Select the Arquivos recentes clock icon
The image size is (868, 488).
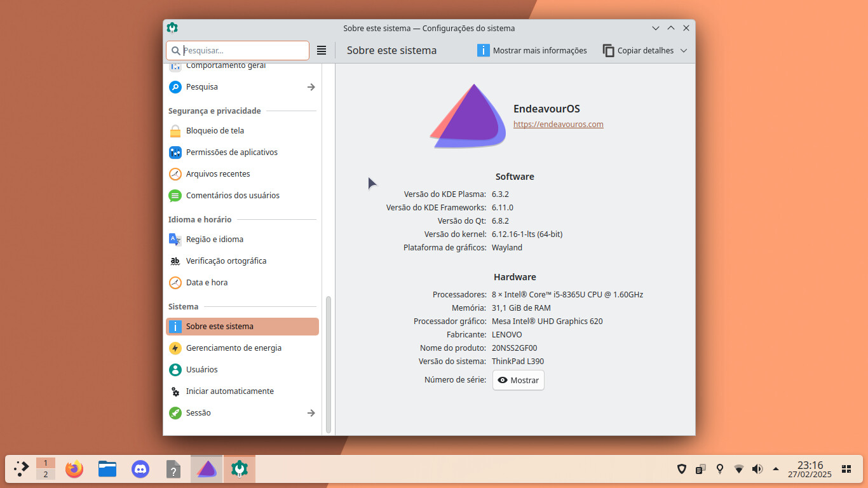pos(175,174)
